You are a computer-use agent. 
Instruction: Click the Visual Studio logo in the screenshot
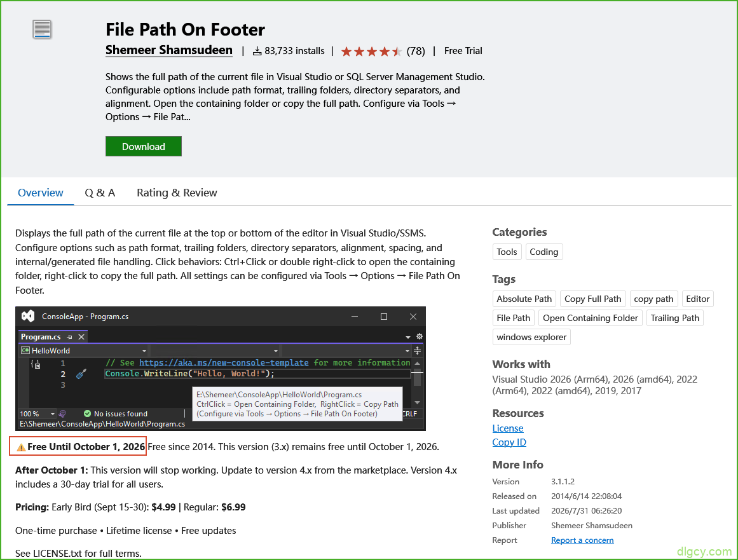(28, 317)
